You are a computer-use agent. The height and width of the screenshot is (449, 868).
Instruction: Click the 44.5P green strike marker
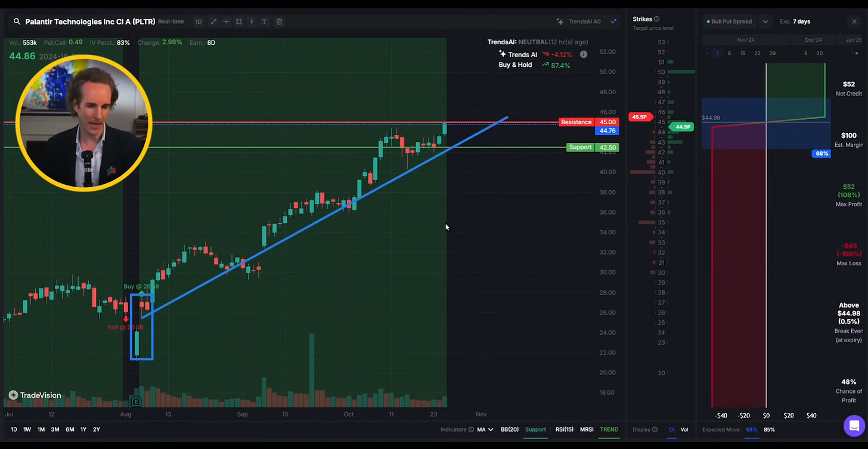[x=681, y=127]
